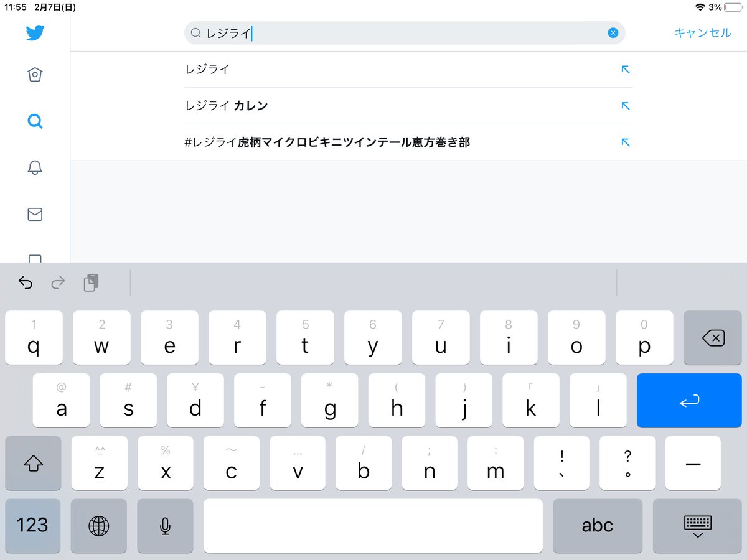
Task: Open Notifications bell icon
Action: click(x=35, y=167)
